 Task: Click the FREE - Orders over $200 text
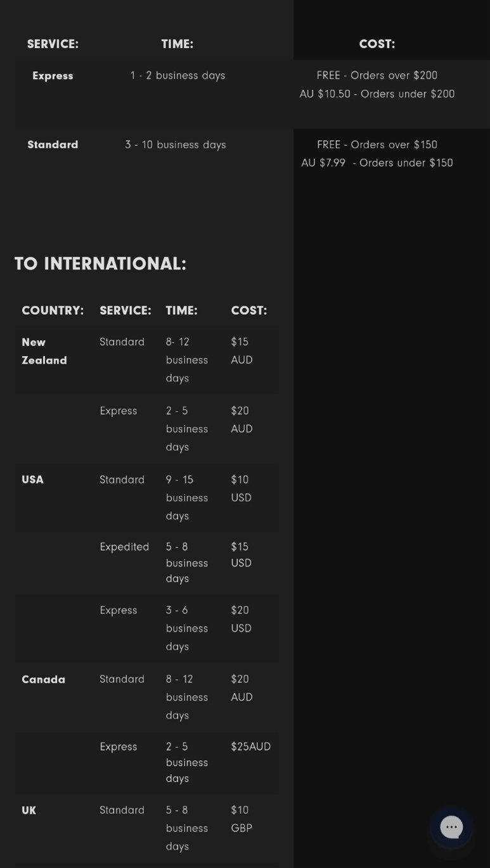[377, 75]
